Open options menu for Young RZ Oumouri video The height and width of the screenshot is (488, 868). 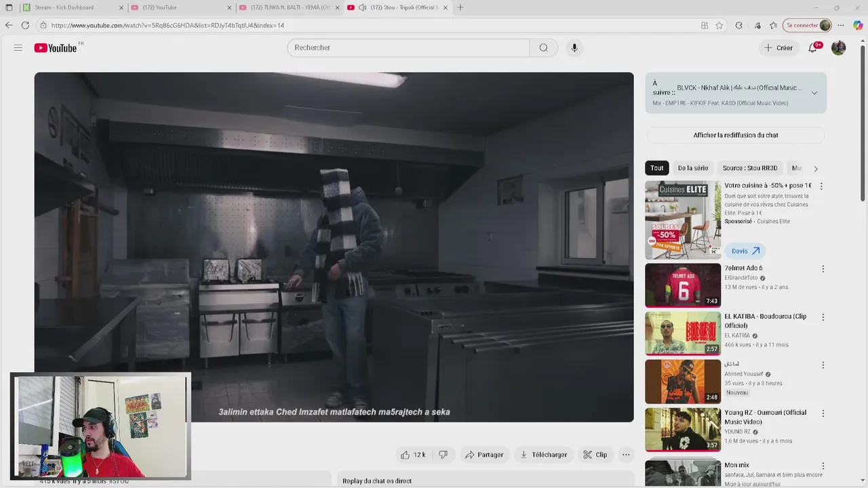pyautogui.click(x=823, y=413)
